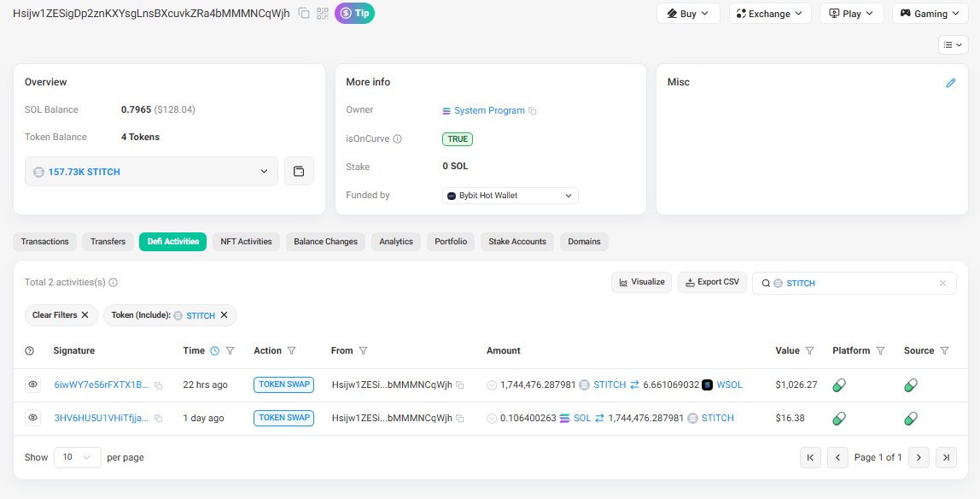Click platform pill icon in $1,026.27 row
This screenshot has height=499, width=980.
(839, 385)
